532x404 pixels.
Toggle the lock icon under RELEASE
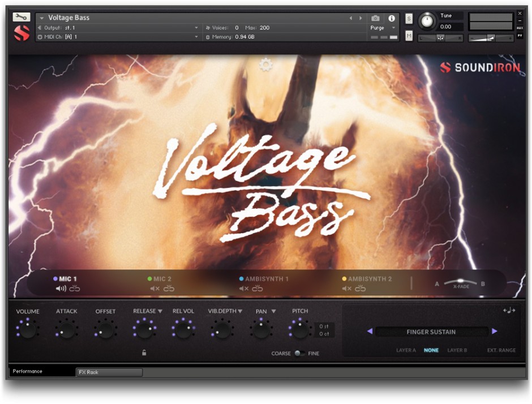[x=144, y=353]
